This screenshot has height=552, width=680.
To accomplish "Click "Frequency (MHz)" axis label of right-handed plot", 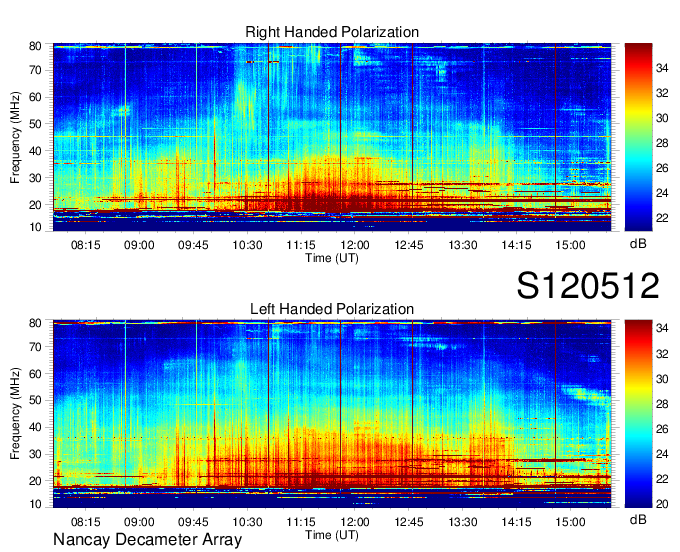I will 16,137.
